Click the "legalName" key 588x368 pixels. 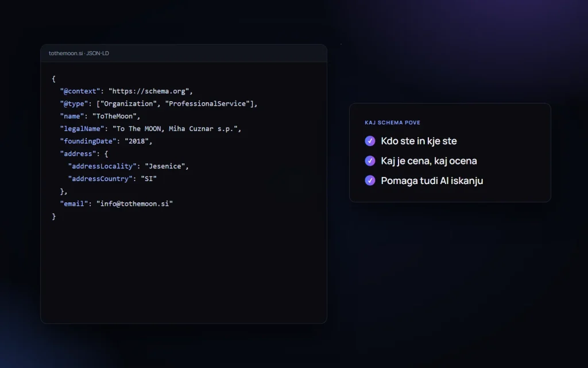point(82,129)
